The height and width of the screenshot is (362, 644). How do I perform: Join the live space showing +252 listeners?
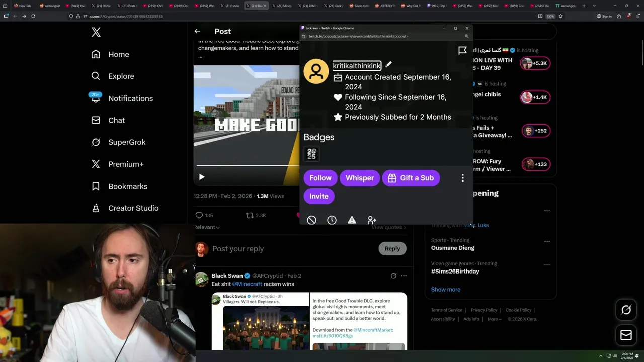(x=535, y=131)
